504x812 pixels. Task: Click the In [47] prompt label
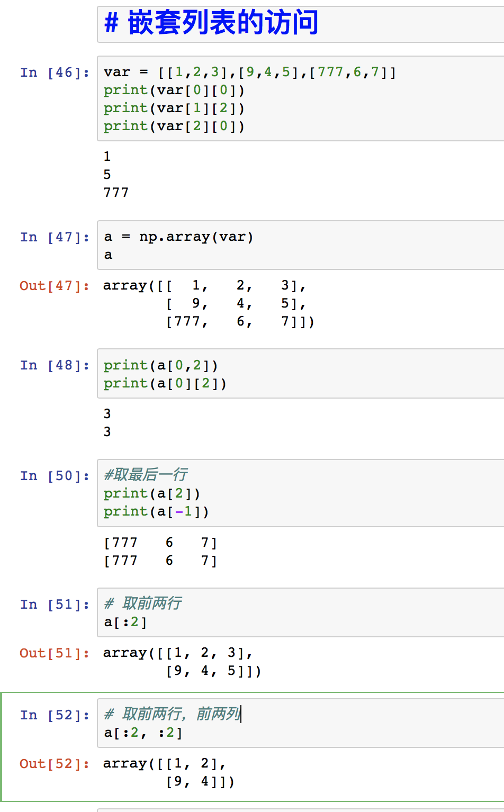(x=55, y=237)
